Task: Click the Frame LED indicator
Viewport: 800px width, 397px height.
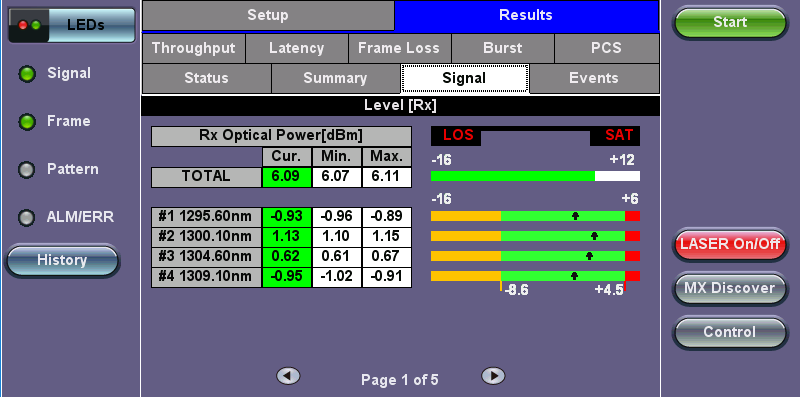Action: pos(27,122)
